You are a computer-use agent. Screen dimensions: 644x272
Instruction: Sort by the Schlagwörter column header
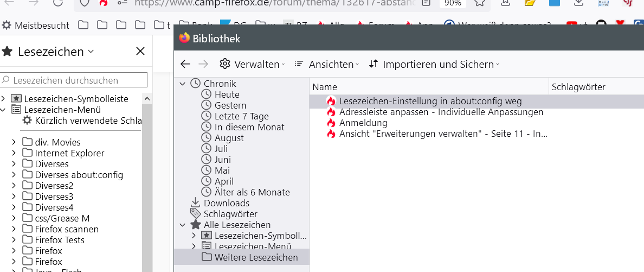578,87
